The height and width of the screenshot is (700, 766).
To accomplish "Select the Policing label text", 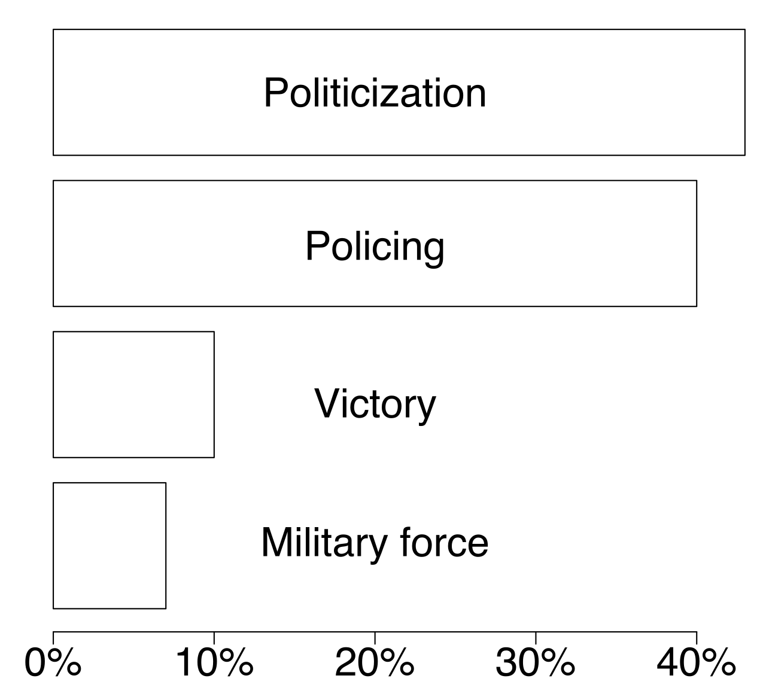I will tap(375, 246).
